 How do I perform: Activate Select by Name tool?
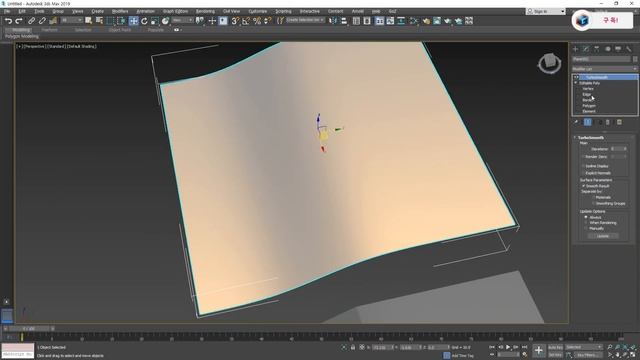tap(99, 21)
